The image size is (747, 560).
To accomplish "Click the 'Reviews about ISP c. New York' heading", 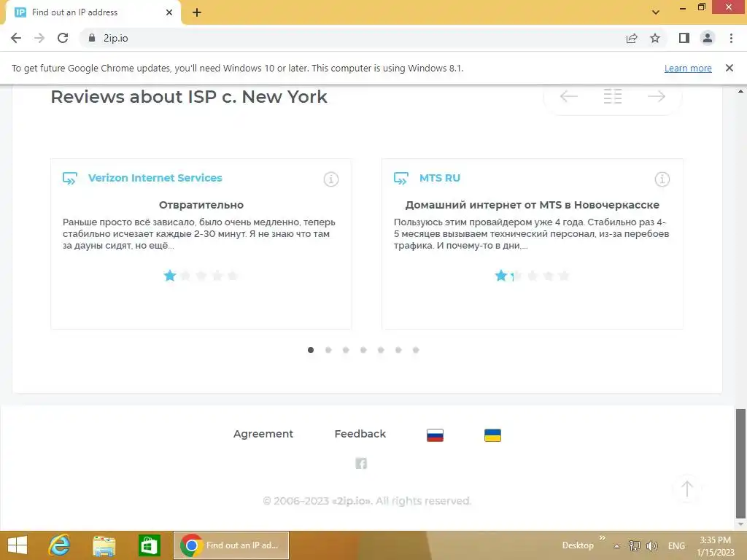I will (x=189, y=97).
